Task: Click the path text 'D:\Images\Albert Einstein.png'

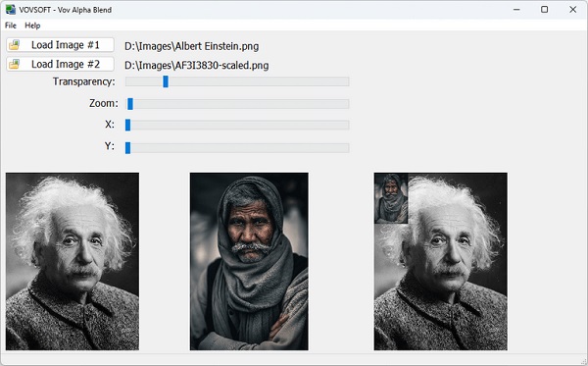Action: 192,46
